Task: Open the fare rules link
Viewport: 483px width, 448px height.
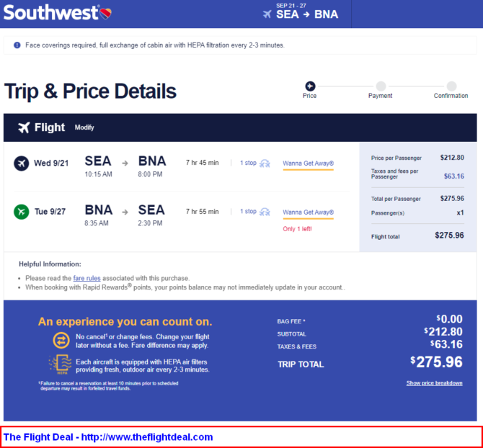Action: click(87, 278)
